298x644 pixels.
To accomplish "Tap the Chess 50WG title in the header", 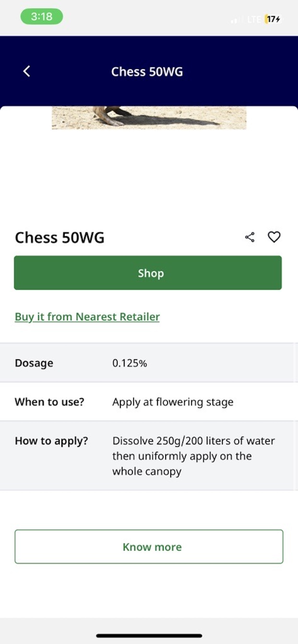I will point(147,71).
